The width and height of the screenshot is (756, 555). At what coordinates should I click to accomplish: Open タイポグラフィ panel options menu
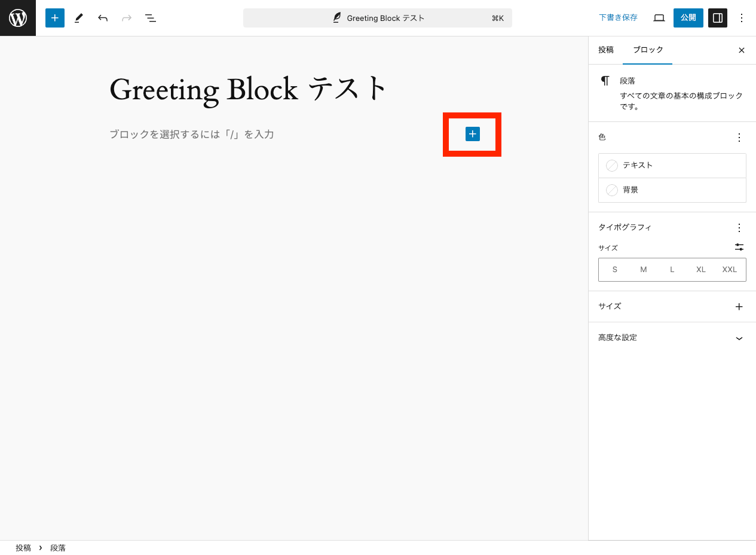click(739, 228)
